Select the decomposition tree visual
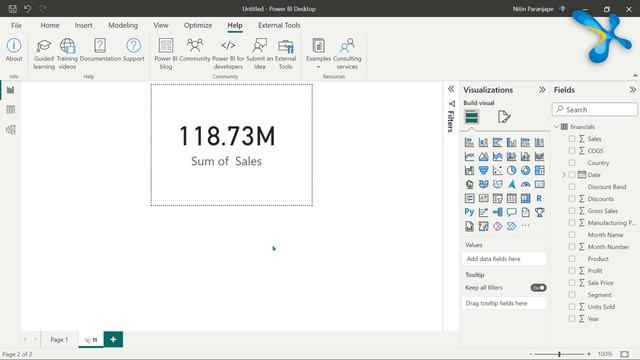This screenshot has width=640, height=360. tap(497, 212)
